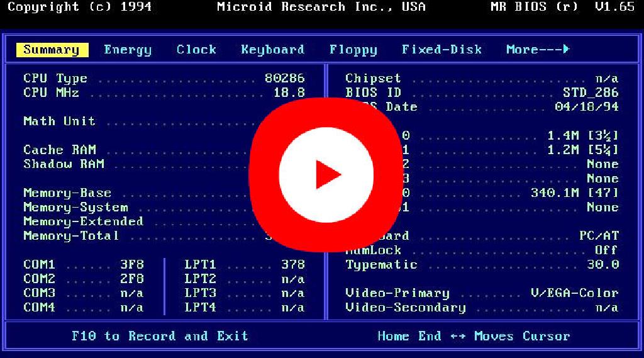Click the Math Unit label
The height and width of the screenshot is (358, 644).
60,121
